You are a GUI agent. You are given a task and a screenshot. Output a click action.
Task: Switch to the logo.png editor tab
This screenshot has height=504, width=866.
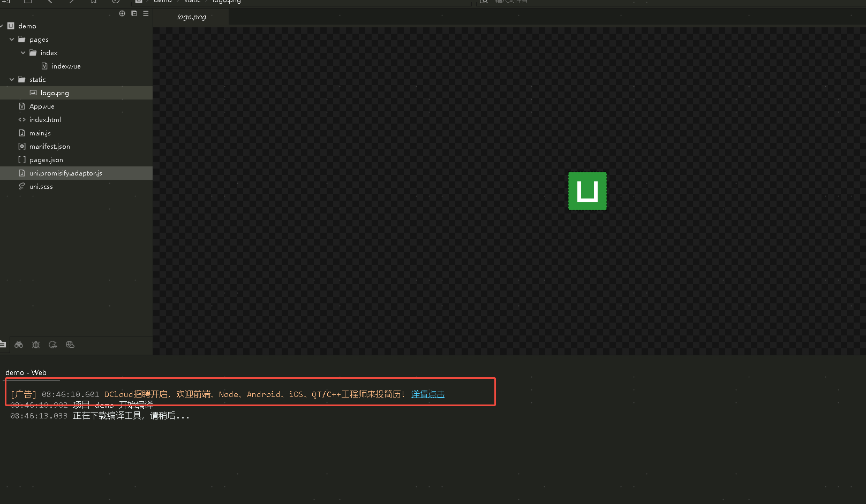192,17
